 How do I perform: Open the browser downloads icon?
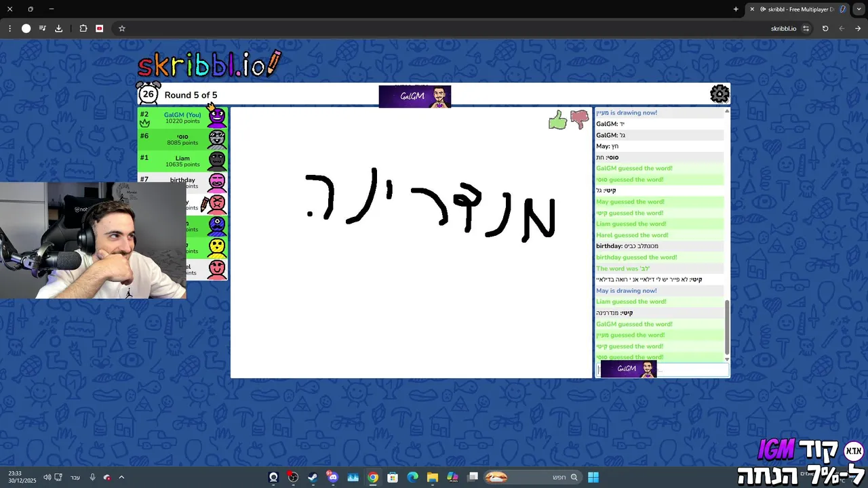pos(58,28)
